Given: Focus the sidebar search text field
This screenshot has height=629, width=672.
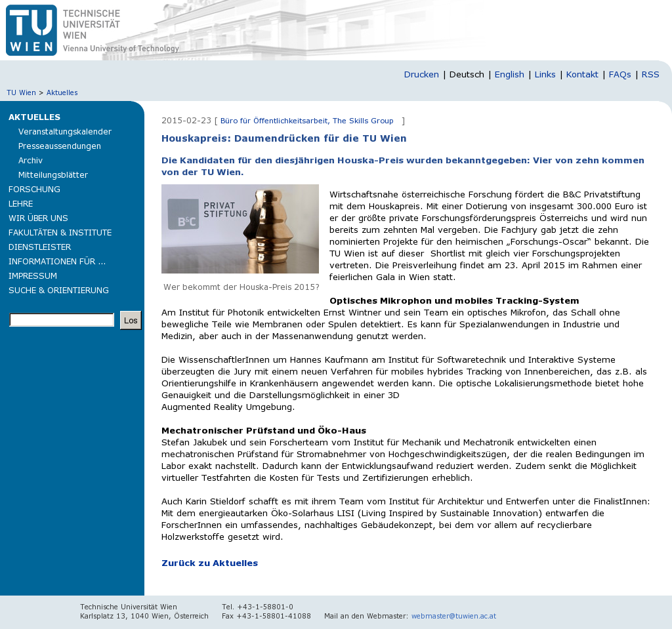Looking at the screenshot, I should (62, 320).
